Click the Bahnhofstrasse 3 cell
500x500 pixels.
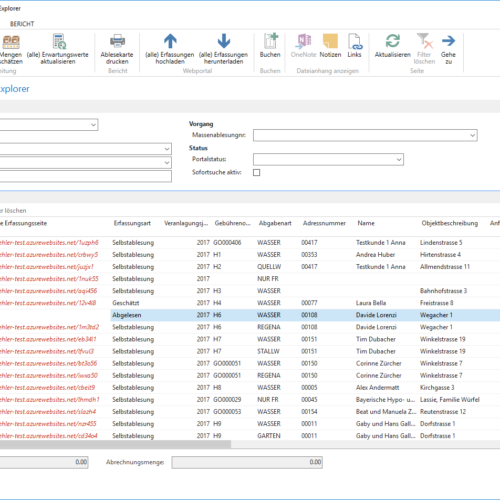point(443,291)
